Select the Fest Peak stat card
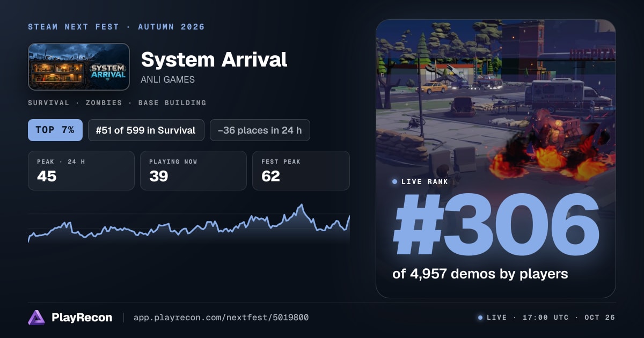The height and width of the screenshot is (338, 644). pyautogui.click(x=301, y=171)
